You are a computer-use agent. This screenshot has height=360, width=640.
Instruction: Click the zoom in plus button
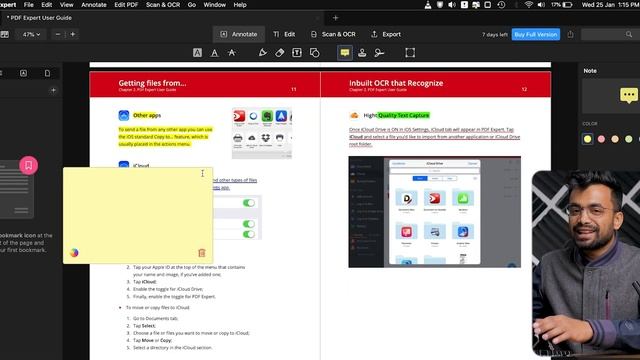click(73, 34)
